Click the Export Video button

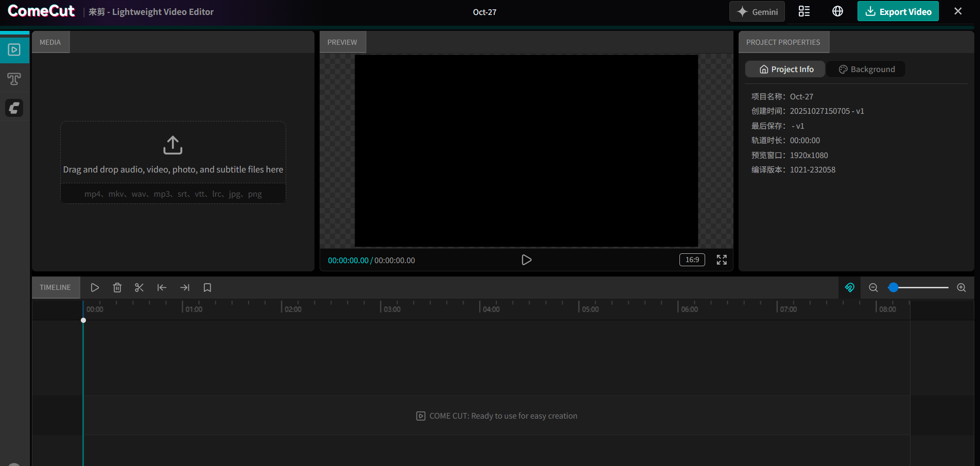tap(898, 11)
